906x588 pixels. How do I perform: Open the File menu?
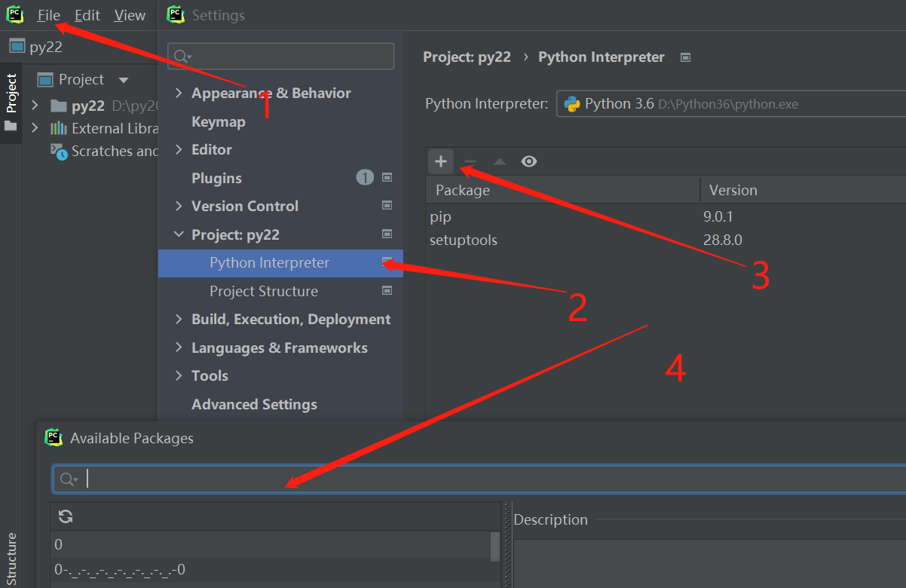pyautogui.click(x=49, y=15)
